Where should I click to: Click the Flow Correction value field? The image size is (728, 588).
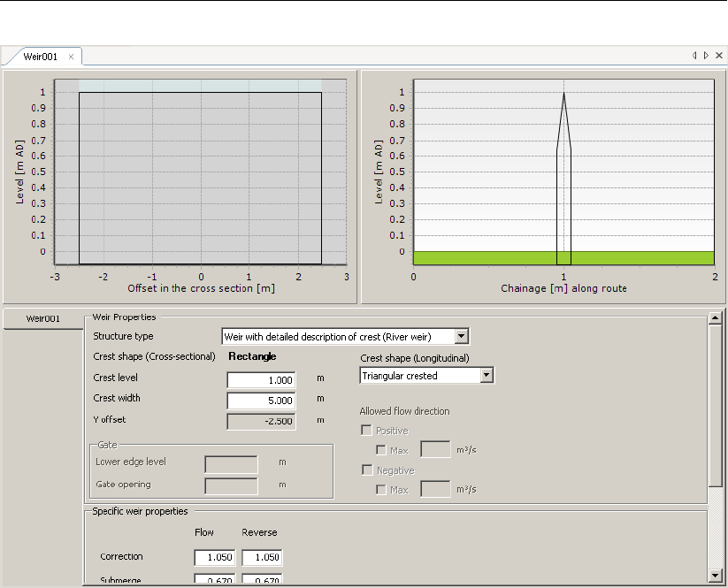(x=215, y=558)
